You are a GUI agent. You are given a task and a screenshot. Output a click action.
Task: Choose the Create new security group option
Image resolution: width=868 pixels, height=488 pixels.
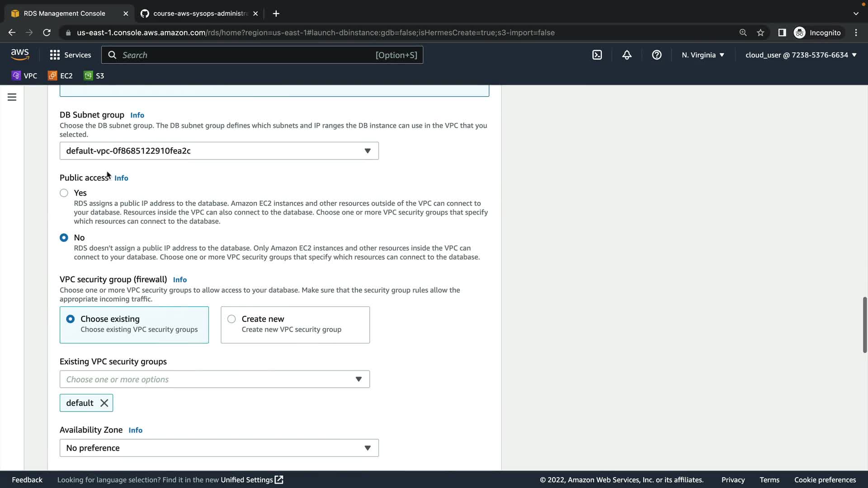(x=231, y=319)
